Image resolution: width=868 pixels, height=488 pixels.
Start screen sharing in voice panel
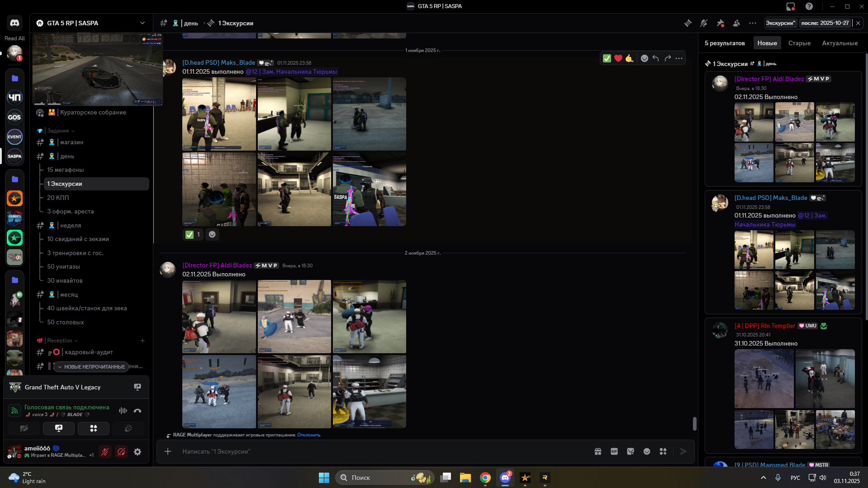(59, 428)
